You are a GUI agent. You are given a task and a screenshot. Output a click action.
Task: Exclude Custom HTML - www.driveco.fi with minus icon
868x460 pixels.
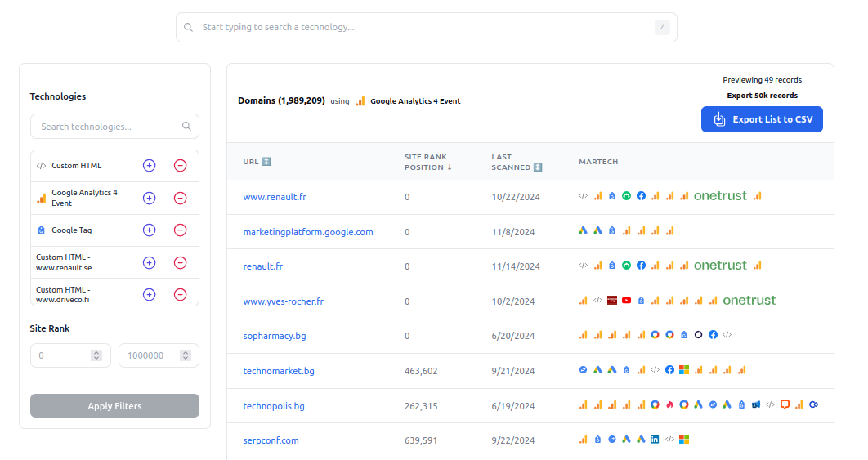(180, 294)
